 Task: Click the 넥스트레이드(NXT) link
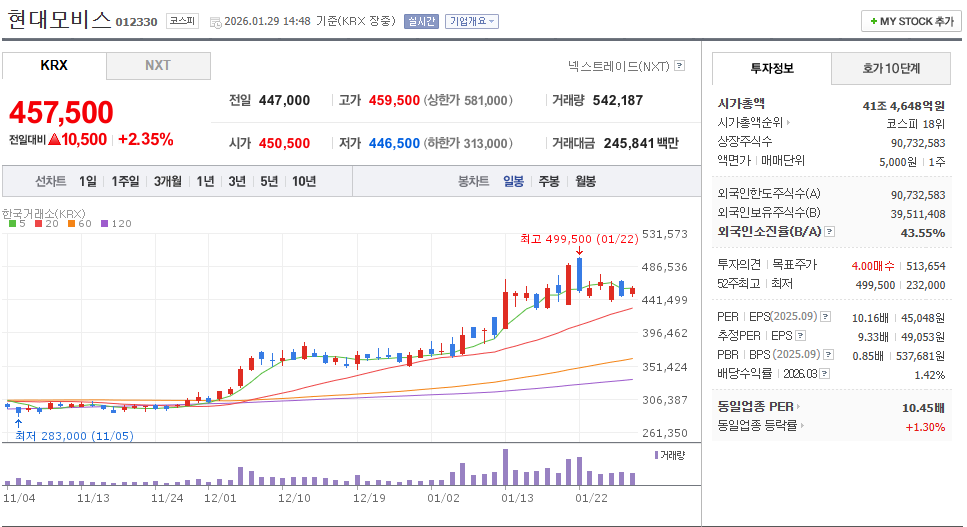(619, 66)
